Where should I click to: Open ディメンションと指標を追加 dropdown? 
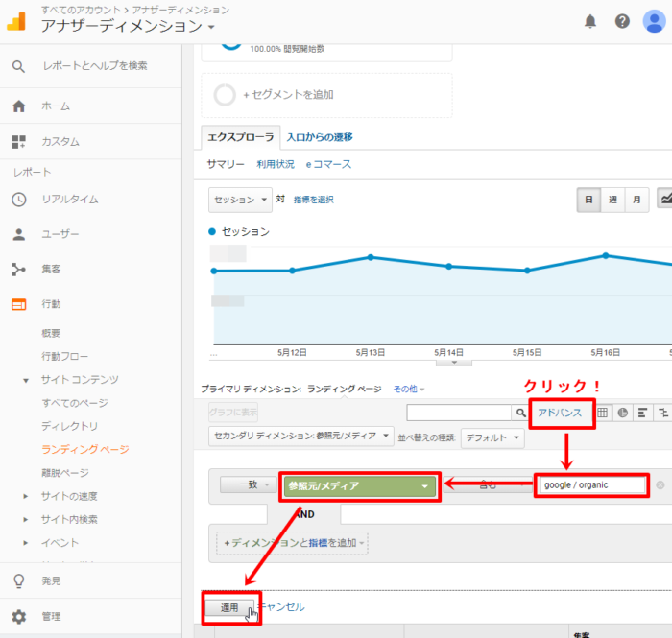point(292,543)
